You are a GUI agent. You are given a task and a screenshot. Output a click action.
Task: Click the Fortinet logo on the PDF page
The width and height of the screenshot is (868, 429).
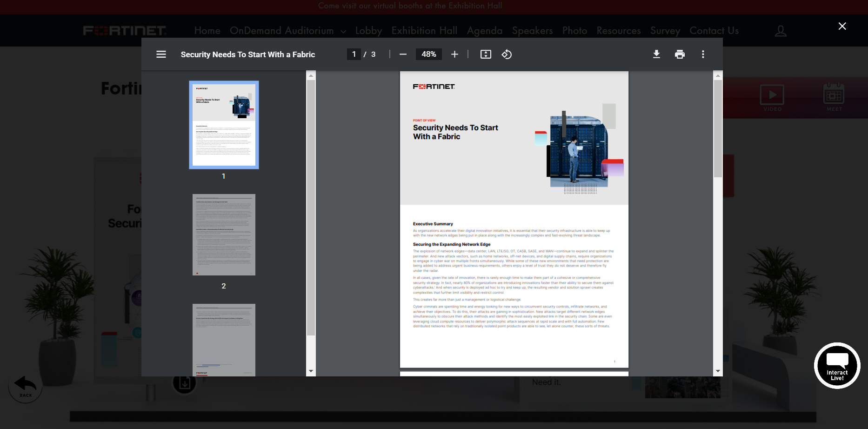(x=434, y=87)
